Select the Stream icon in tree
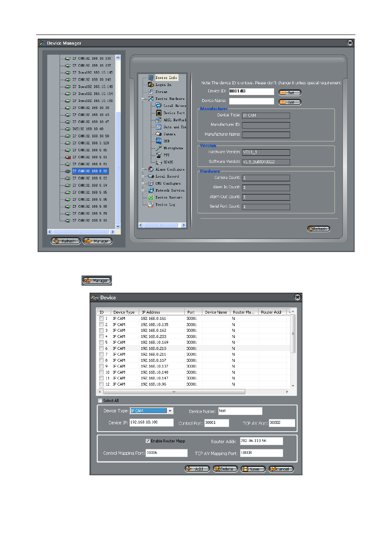The image size is (392, 555). point(151,92)
